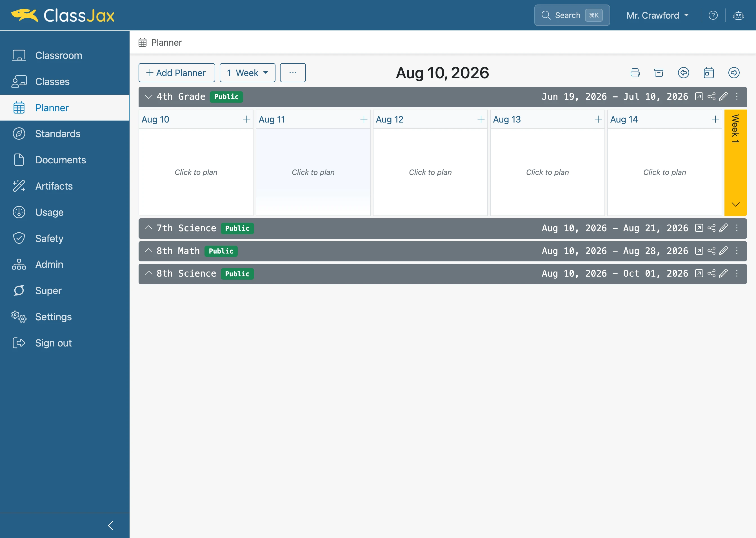756x538 pixels.
Task: Click to plan in the Aug 14 cell
Action: click(x=664, y=172)
